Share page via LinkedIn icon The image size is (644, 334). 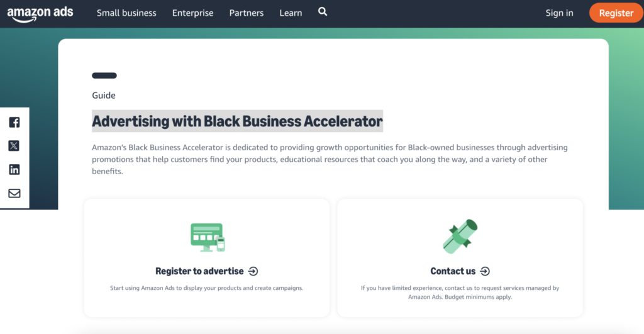click(x=14, y=170)
